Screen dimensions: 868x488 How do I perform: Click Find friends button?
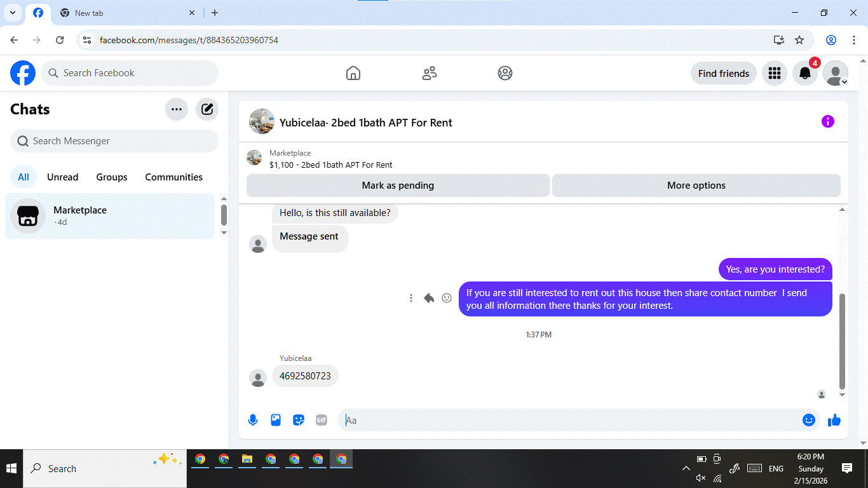[x=724, y=73]
